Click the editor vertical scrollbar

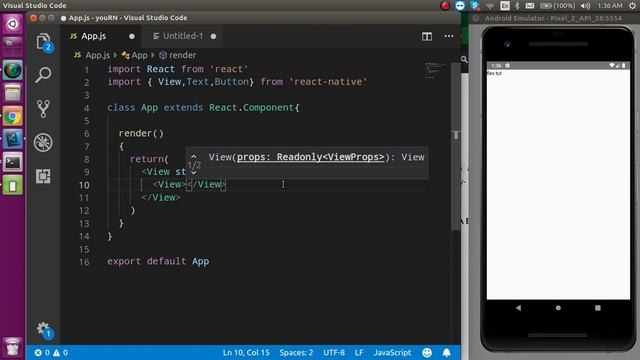pos(456,147)
